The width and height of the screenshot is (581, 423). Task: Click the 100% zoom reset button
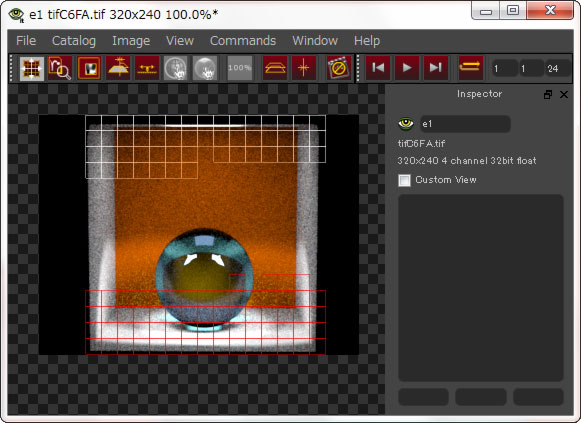(x=239, y=68)
